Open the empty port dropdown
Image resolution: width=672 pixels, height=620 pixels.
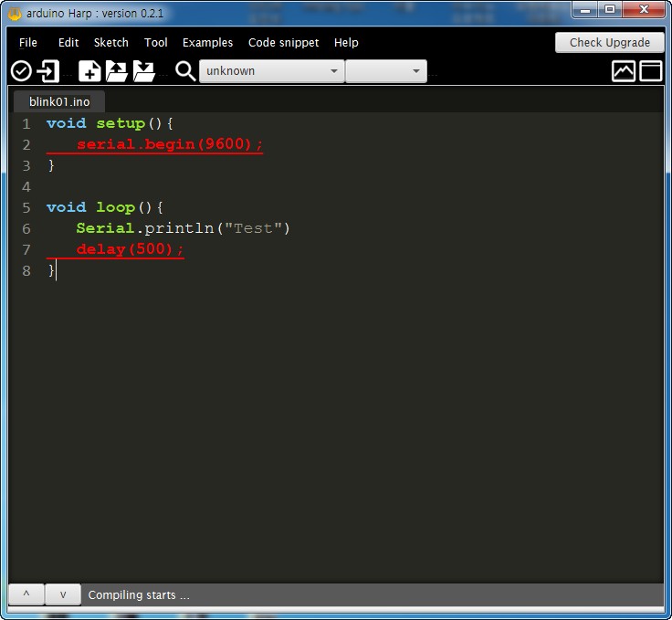point(386,71)
